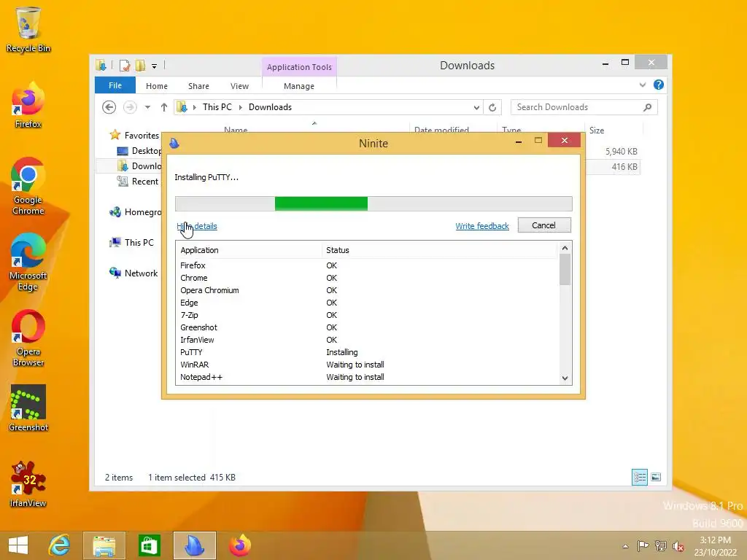Image resolution: width=747 pixels, height=560 pixels.
Task: Click the Status column header in Ninite
Action: click(x=439, y=250)
